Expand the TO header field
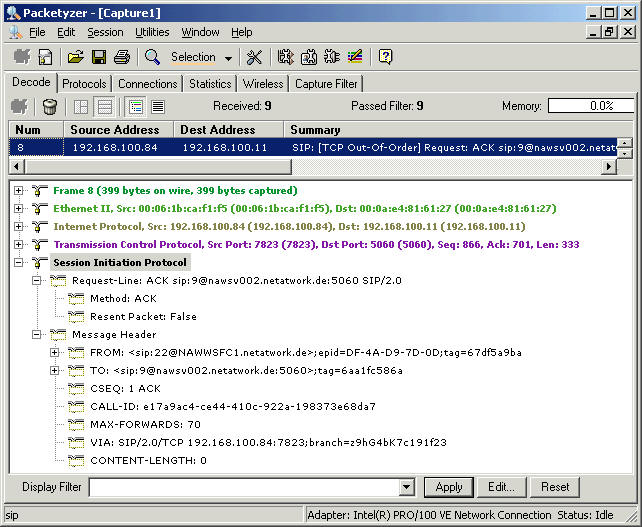 [x=54, y=371]
